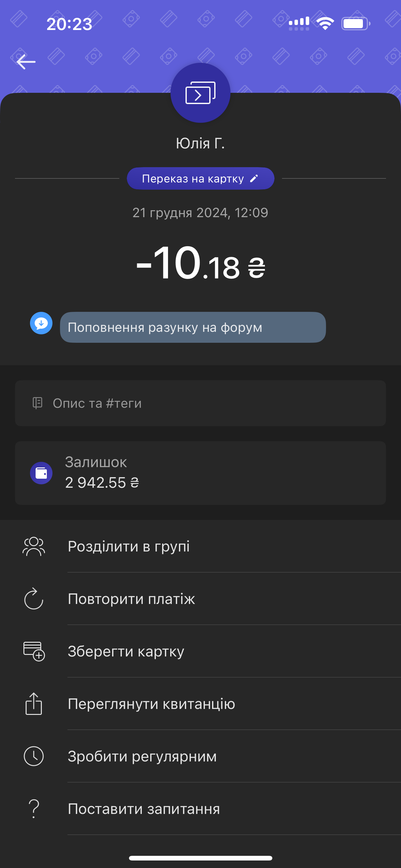Viewport: 401px width, 868px height.
Task: Tap the share receipt icon
Action: pos(34,704)
